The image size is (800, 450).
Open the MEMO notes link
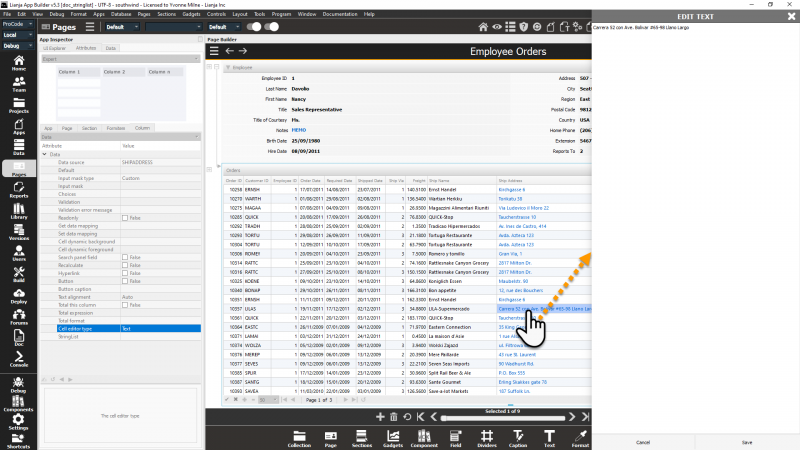pos(298,130)
